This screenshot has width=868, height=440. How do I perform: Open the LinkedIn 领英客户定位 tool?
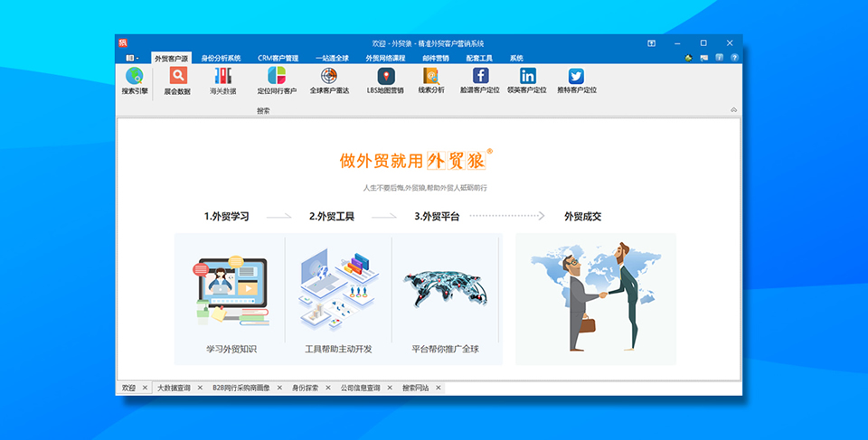[x=527, y=80]
